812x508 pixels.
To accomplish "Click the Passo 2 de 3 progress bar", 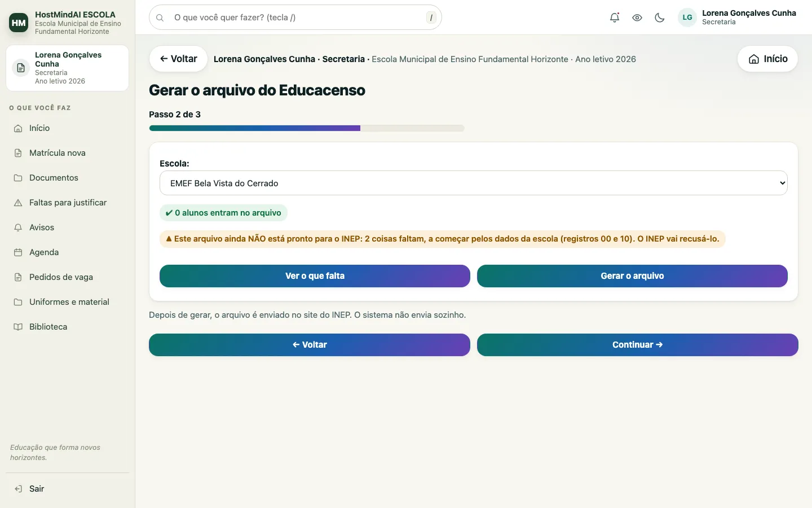I will click(307, 128).
